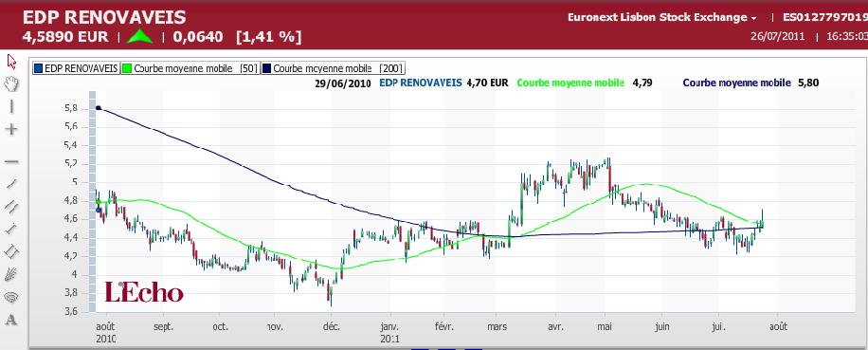Image resolution: width=868 pixels, height=350 pixels.
Task: Pick the horizontal line tool
Action: click(x=11, y=161)
